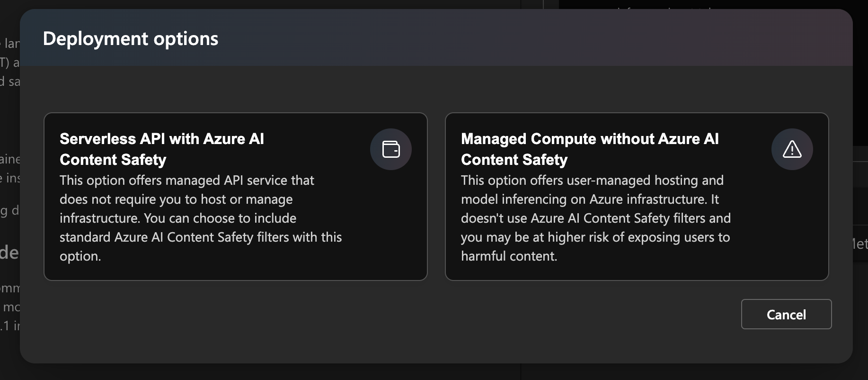This screenshot has height=380, width=868.
Task: Choose the Serverless API with Azure AI heading
Action: point(162,139)
